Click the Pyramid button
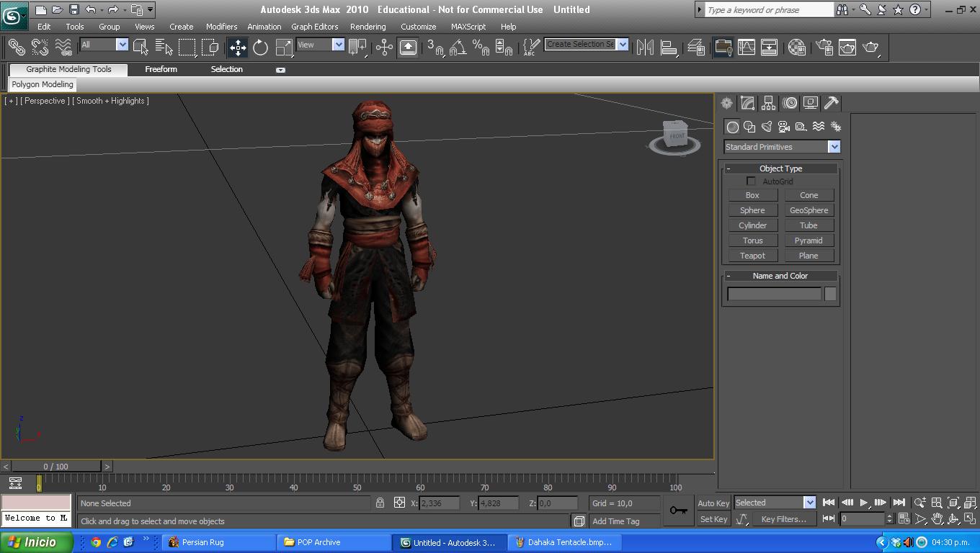Screen dimensions: 980x553 [808, 240]
